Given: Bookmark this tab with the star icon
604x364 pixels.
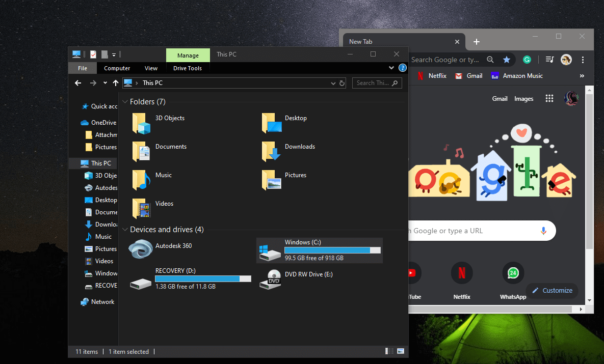Looking at the screenshot, I should coord(506,60).
